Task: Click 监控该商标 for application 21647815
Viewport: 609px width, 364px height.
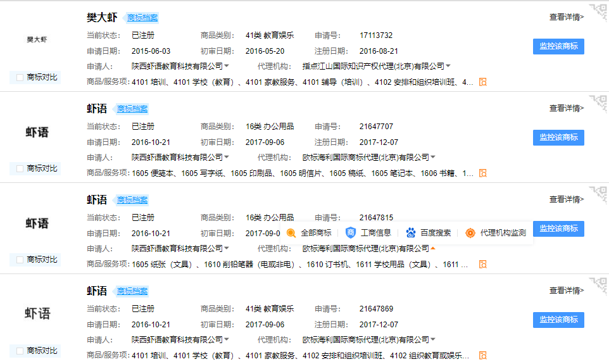Action: point(558,229)
